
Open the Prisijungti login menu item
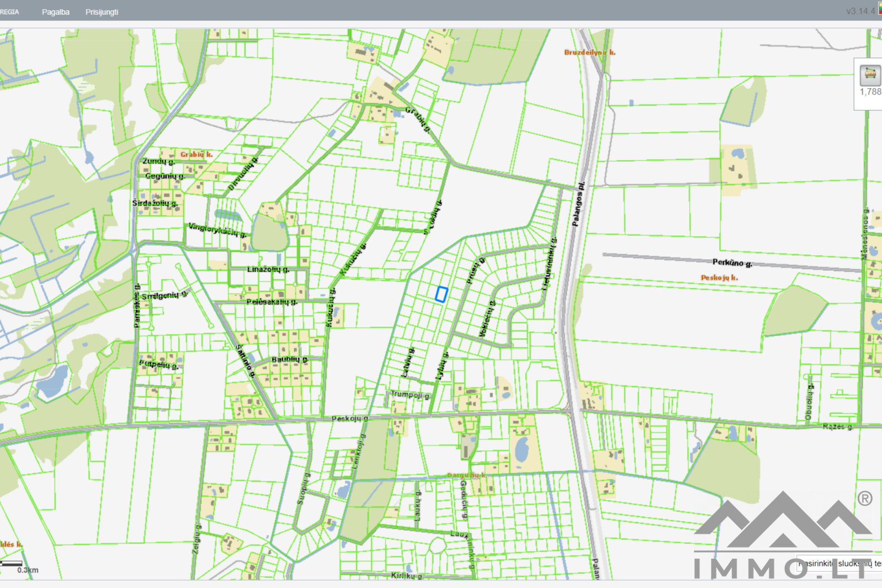[102, 12]
